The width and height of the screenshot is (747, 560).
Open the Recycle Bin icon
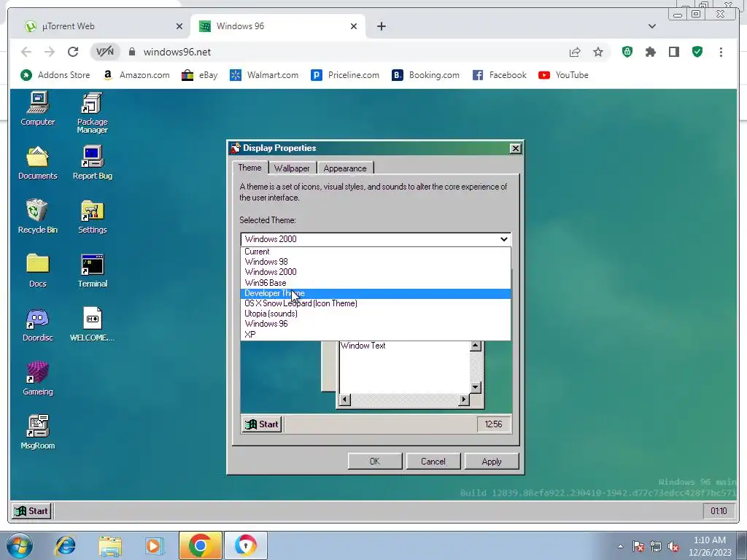pos(38,217)
